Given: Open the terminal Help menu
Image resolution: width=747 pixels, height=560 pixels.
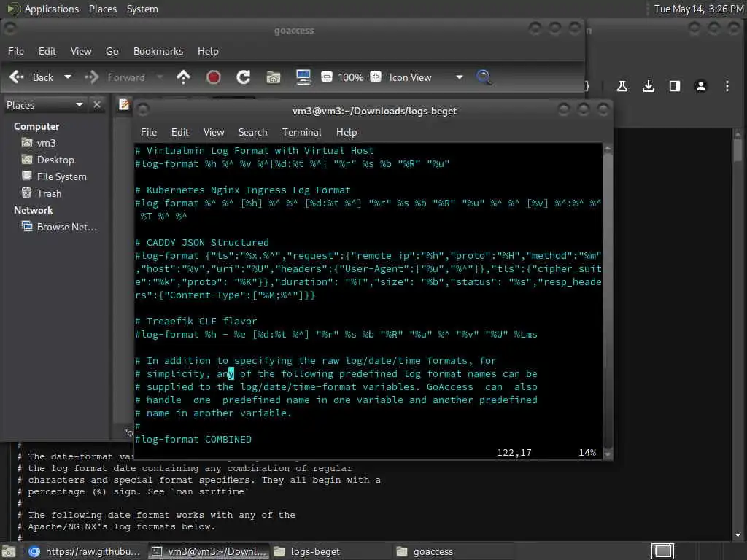Looking at the screenshot, I should (x=347, y=133).
